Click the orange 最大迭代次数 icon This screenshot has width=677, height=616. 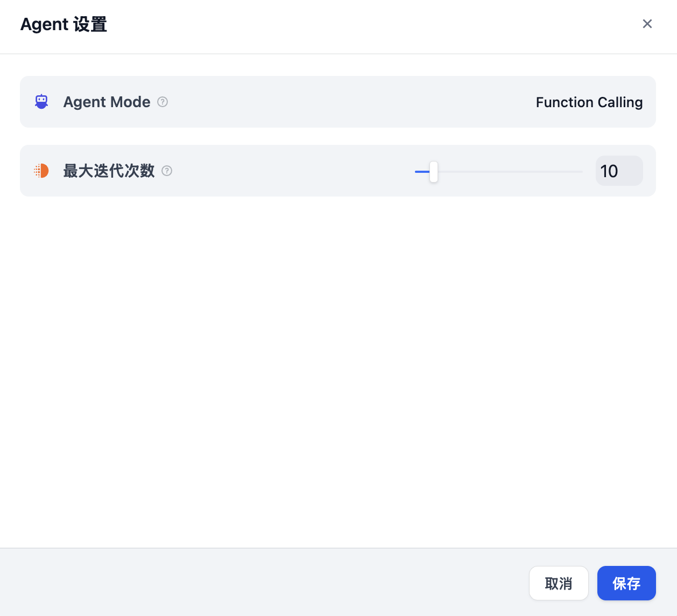coord(41,171)
